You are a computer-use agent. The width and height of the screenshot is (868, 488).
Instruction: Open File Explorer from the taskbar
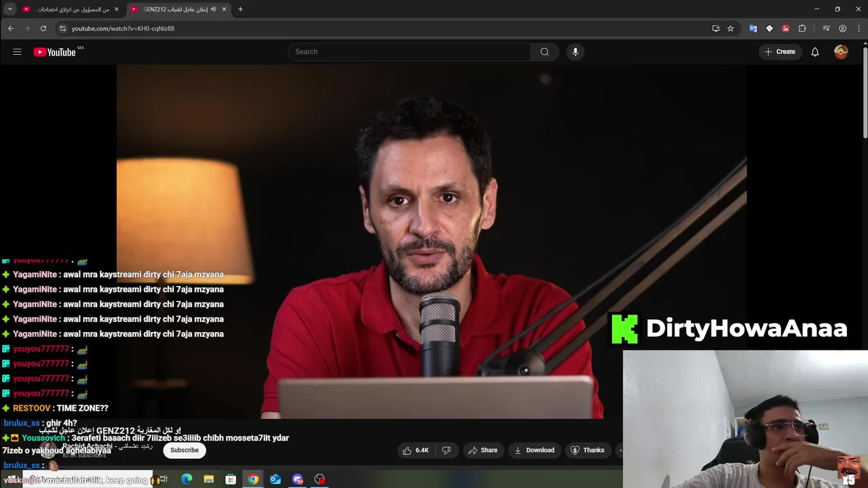209,479
